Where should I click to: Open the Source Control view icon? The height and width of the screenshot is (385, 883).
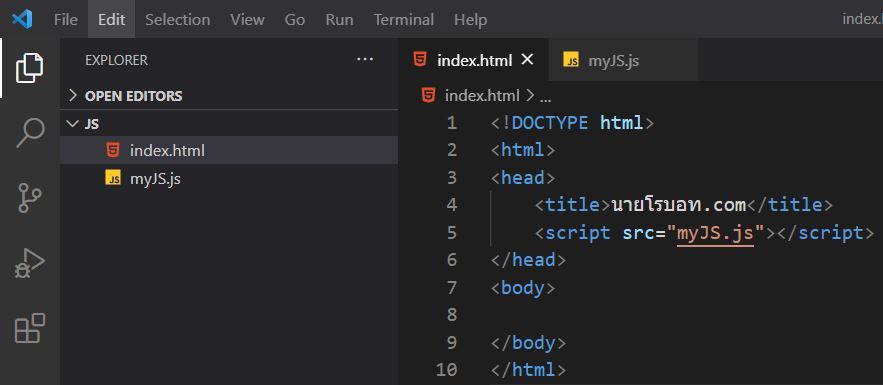click(29, 198)
